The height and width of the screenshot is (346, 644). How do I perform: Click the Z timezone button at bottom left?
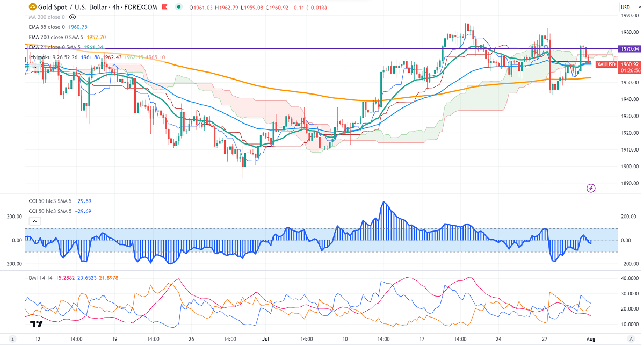[13, 339]
